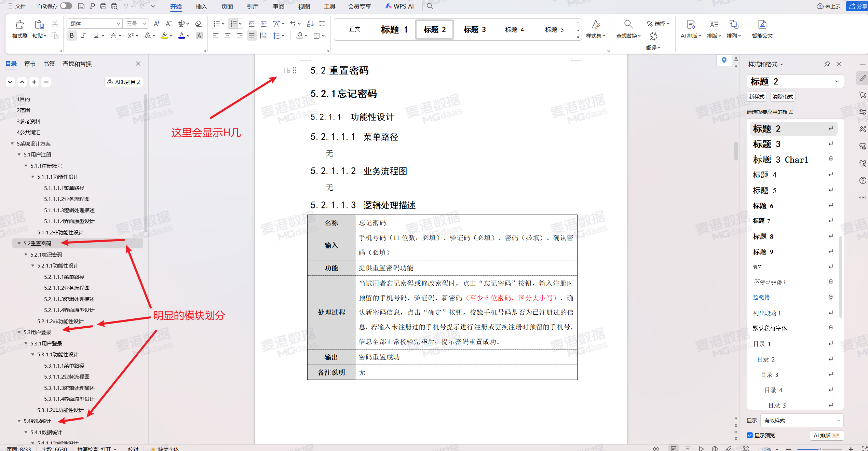Image resolution: width=868 pixels, height=451 pixels.
Task: Uncheck the 显示预览 preview checkbox
Action: [x=750, y=435]
